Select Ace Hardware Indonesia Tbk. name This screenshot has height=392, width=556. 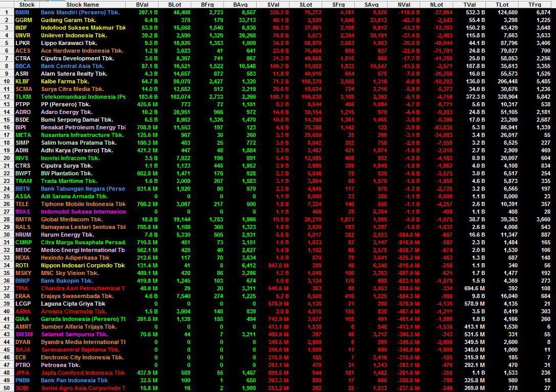click(x=82, y=51)
